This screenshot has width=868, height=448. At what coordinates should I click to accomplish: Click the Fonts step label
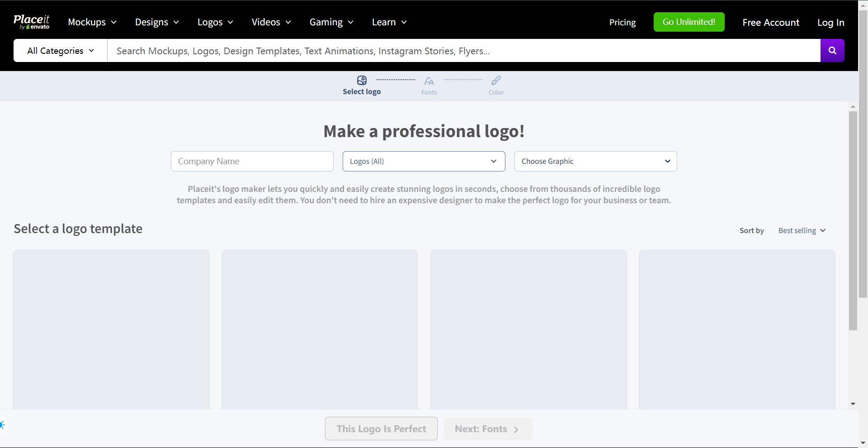[429, 92]
